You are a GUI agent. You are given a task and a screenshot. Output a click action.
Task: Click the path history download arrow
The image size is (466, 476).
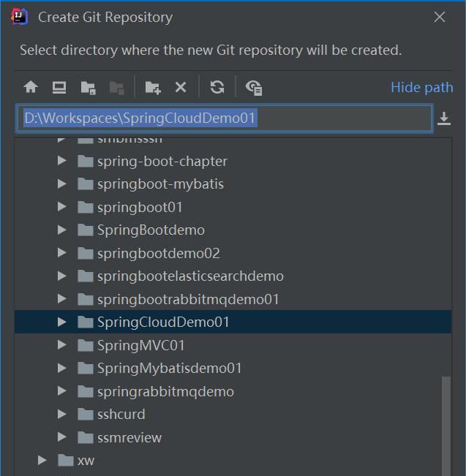click(x=444, y=119)
